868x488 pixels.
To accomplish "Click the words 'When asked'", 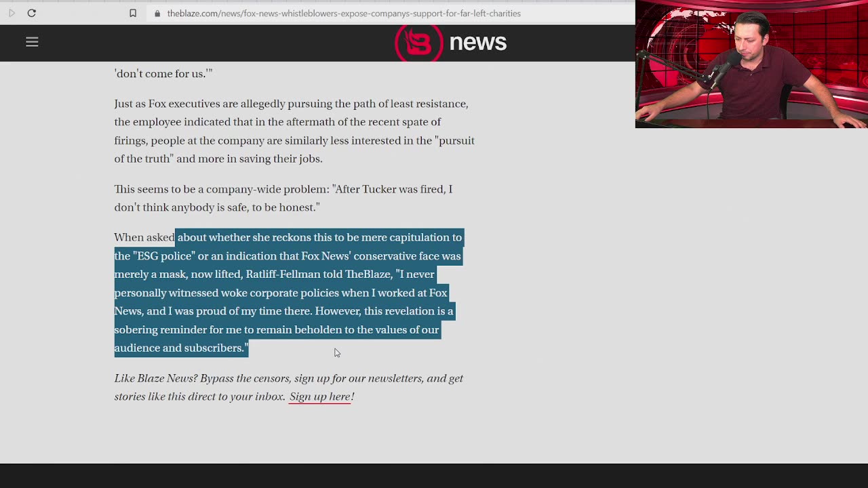I will pos(144,237).
